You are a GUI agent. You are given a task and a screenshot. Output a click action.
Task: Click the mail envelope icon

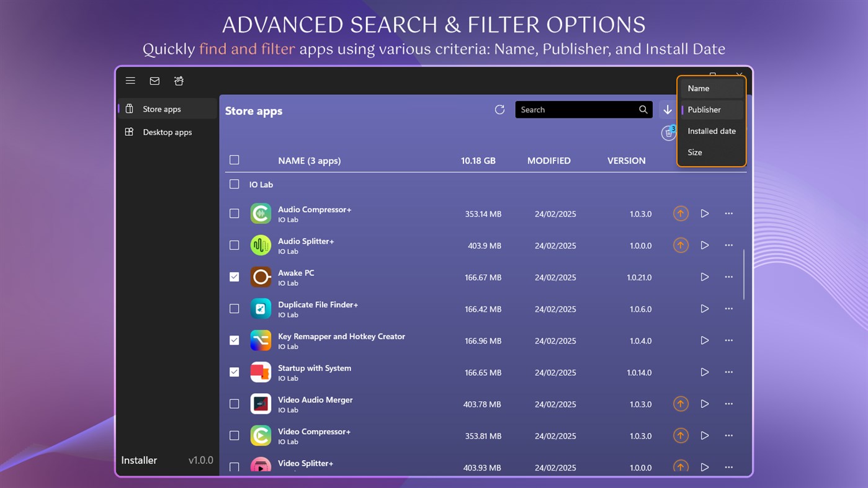(x=154, y=81)
